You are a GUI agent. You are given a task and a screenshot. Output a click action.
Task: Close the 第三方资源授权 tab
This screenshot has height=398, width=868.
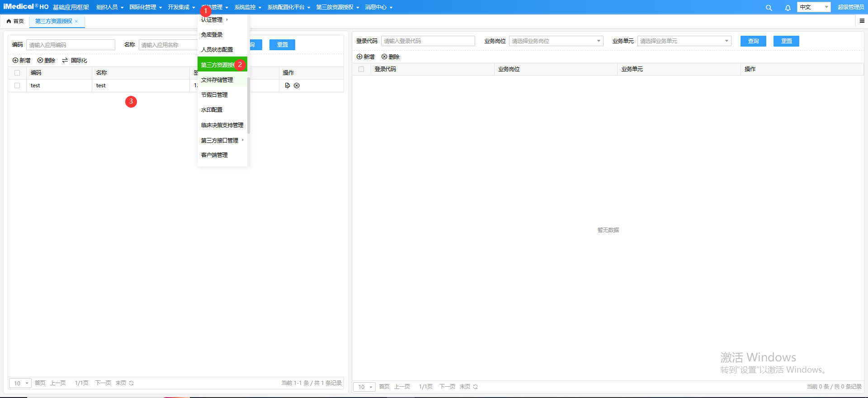(76, 21)
